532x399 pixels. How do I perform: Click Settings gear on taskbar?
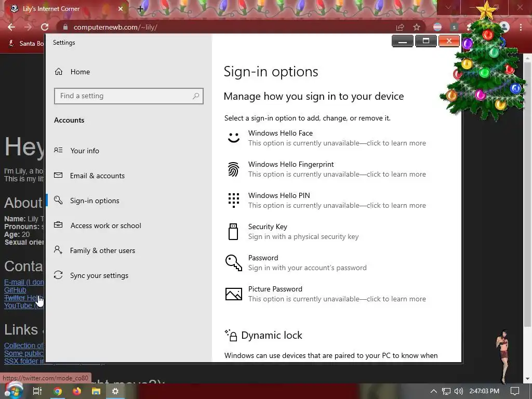tap(115, 391)
